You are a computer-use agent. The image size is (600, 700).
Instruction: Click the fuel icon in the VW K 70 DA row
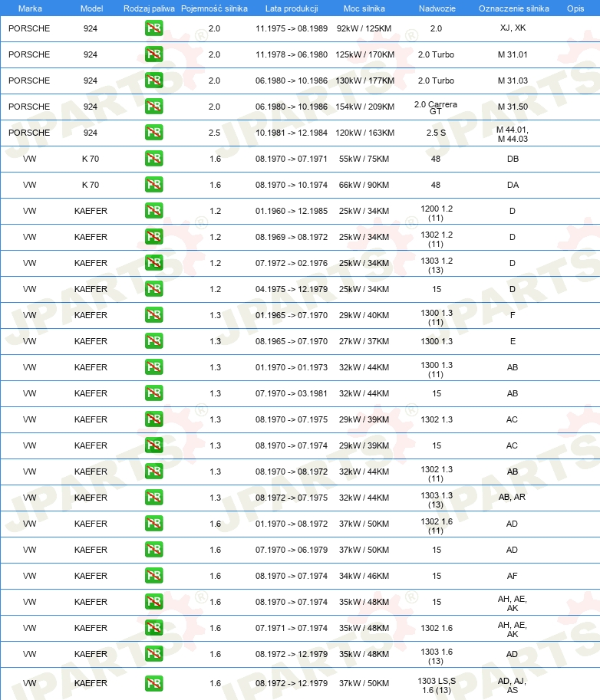(x=153, y=185)
